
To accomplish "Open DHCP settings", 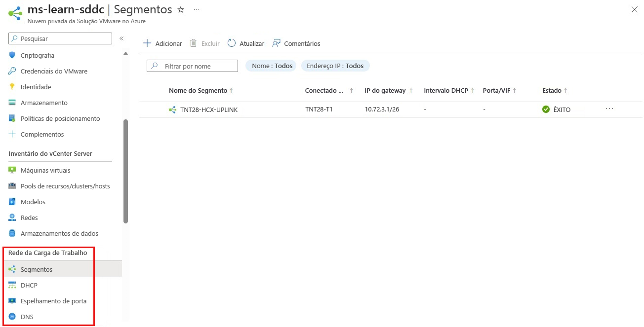I will (x=29, y=285).
